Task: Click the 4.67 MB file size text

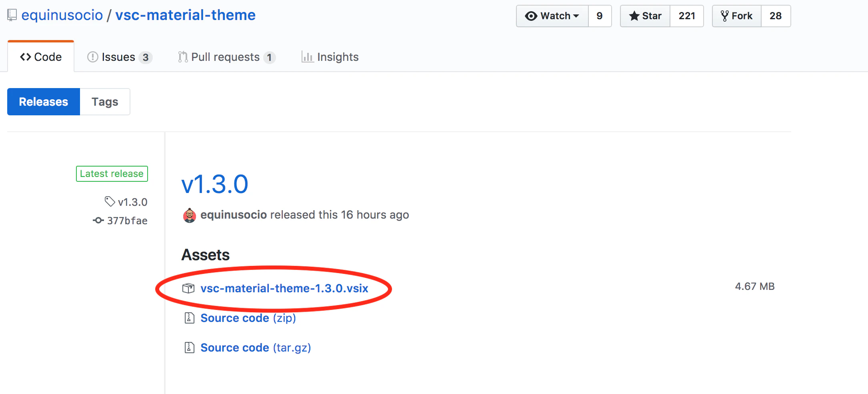Action: click(755, 286)
